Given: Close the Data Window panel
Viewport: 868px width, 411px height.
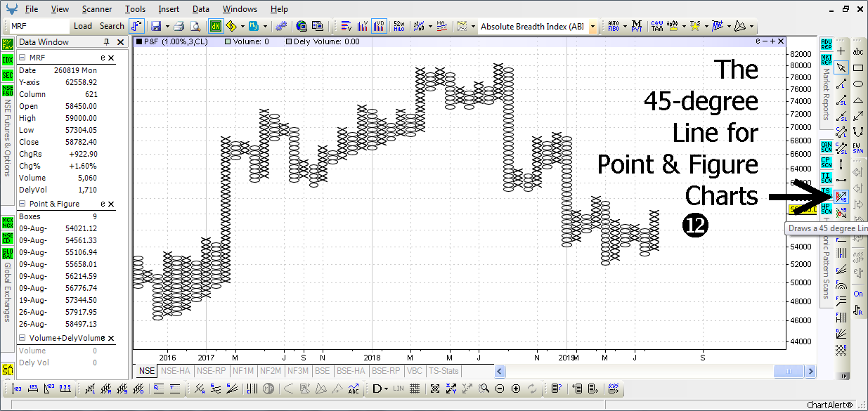Looking at the screenshot, I should 120,42.
